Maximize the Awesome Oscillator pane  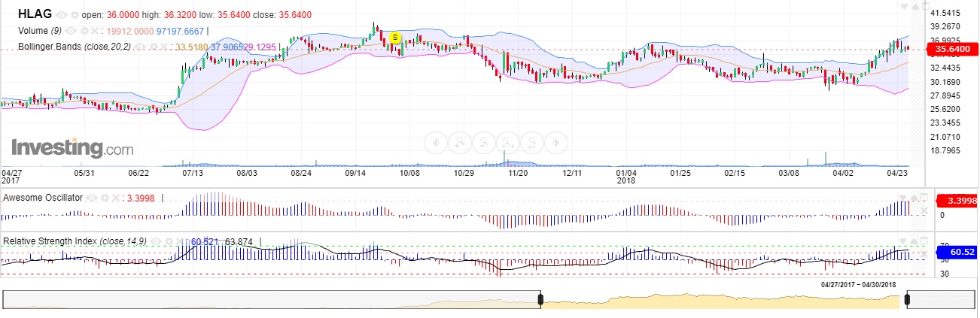925,197
